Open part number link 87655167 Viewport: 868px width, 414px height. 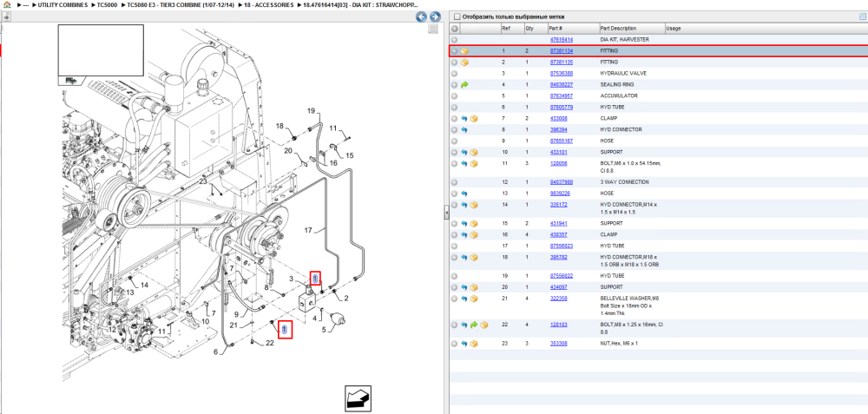click(561, 141)
